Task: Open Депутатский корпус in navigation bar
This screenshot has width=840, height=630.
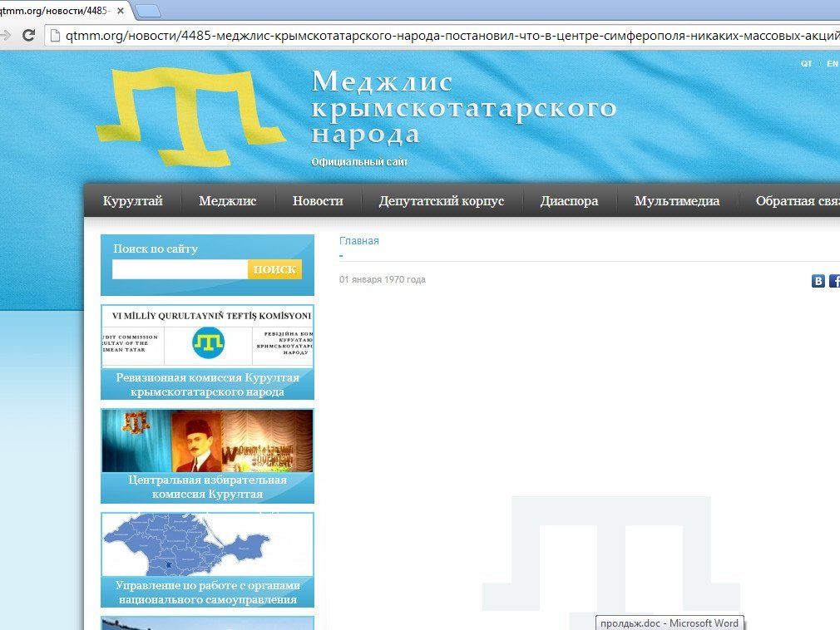Action: (x=442, y=201)
